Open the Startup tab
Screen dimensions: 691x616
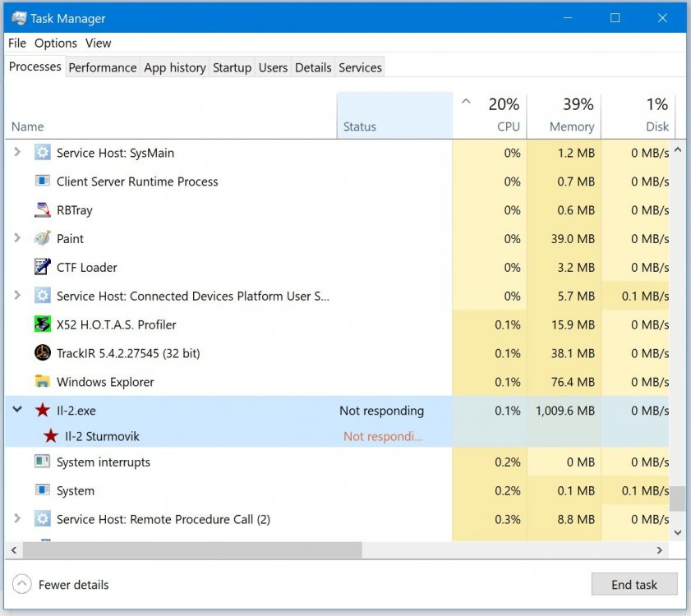(x=232, y=67)
